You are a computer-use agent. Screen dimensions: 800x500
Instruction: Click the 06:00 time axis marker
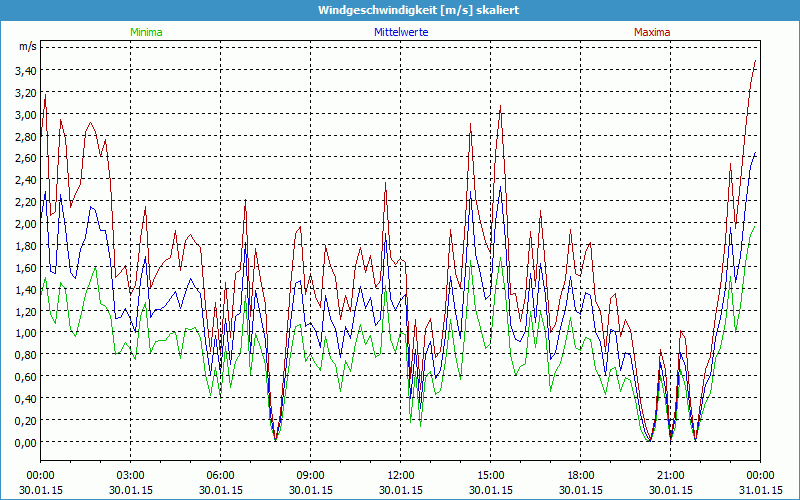(x=220, y=475)
